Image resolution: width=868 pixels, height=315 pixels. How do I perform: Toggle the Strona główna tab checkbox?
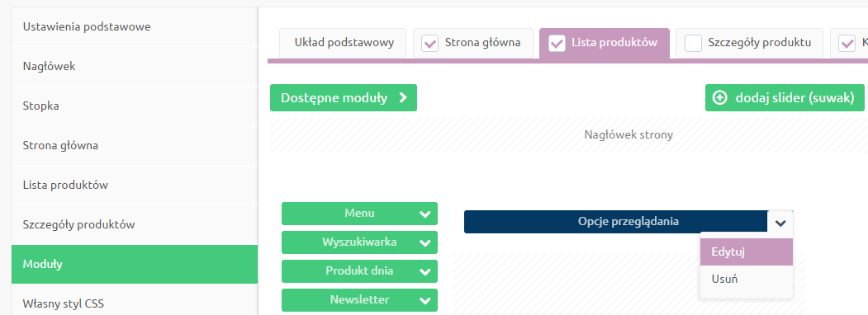(429, 43)
